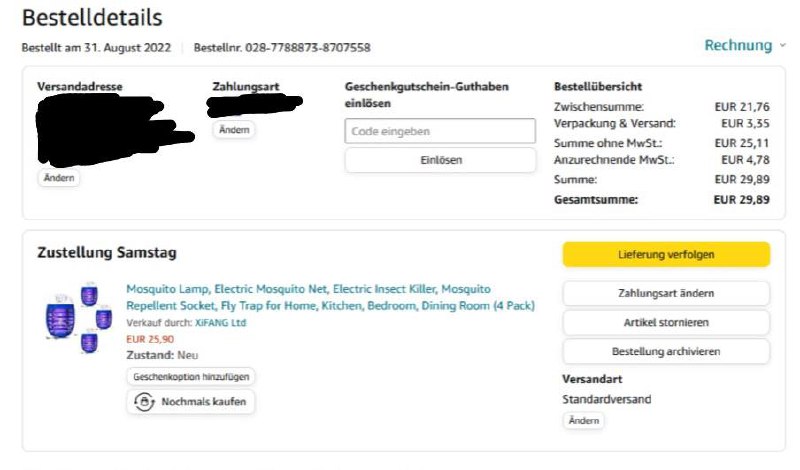Click Ändern under Zahlungsart

[233, 130]
